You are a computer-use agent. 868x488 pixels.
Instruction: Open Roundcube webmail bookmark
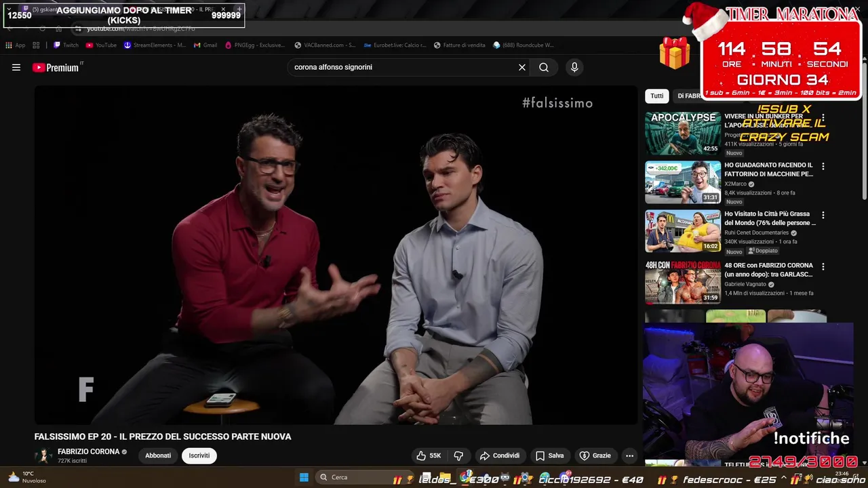click(523, 45)
